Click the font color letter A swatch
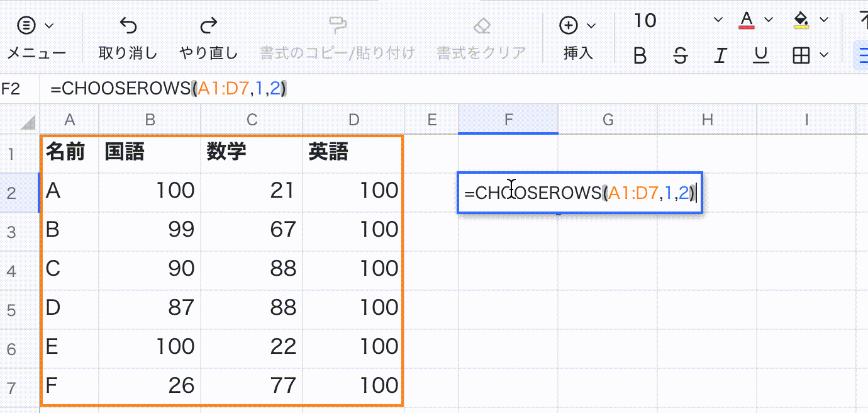868x413 pixels. click(x=747, y=20)
